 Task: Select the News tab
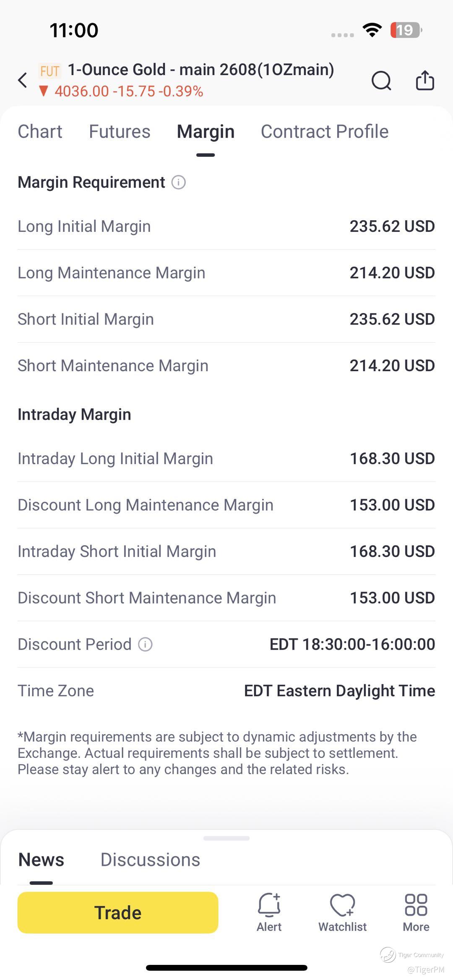pyautogui.click(x=41, y=860)
